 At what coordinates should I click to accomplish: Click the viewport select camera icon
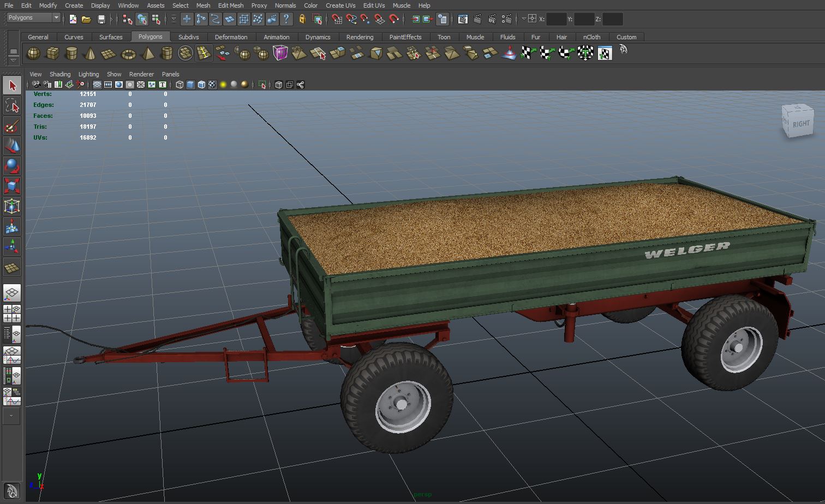37,85
